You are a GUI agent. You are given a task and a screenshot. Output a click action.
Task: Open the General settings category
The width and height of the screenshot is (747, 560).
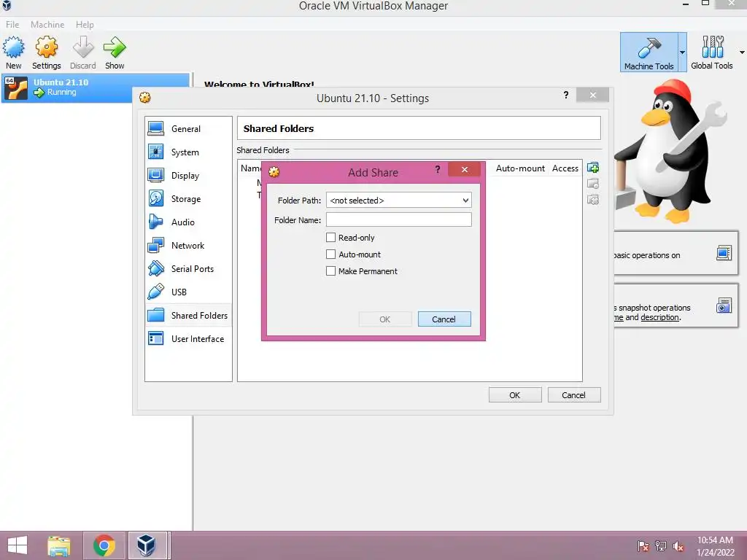click(x=186, y=128)
